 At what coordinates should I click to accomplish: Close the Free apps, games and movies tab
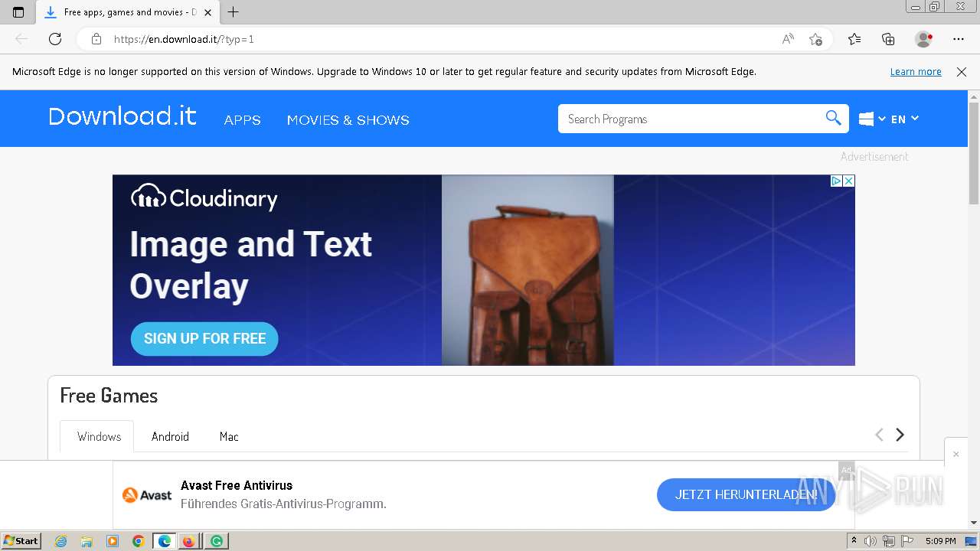(207, 12)
